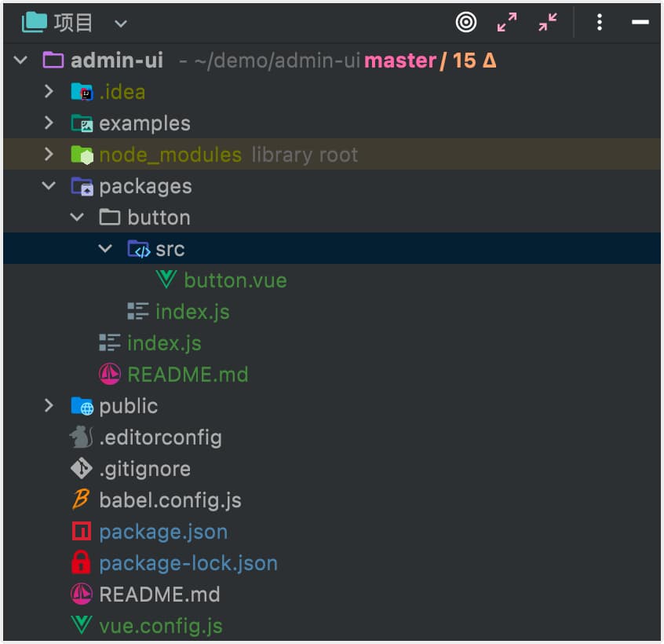This screenshot has width=664, height=644.
Task: Expand the .idea folder
Action: (49, 92)
